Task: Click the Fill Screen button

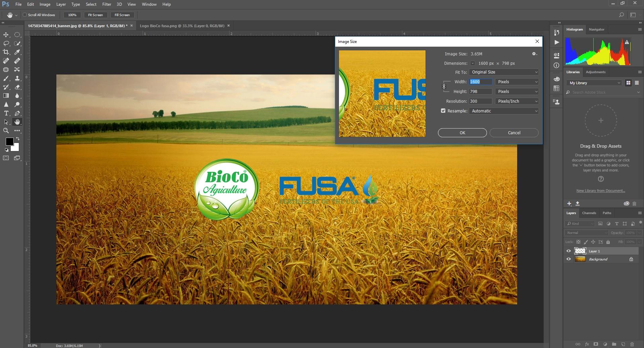Action: 122,15
